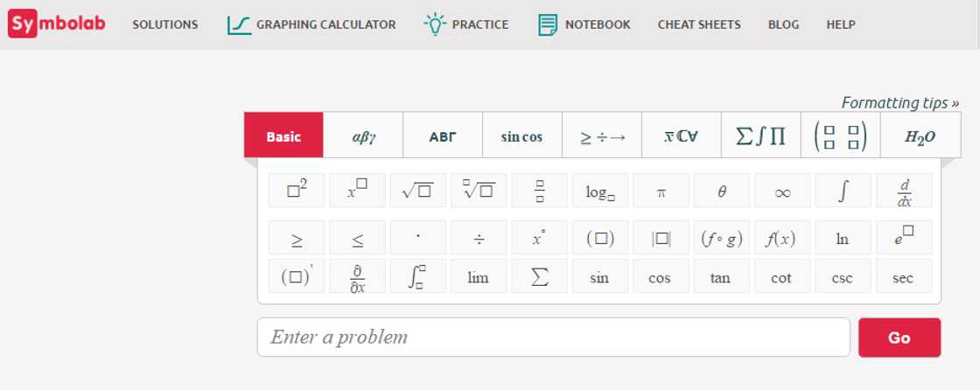Insert the d/dx derivative operator
The width and height of the screenshot is (980, 390).
tap(904, 191)
